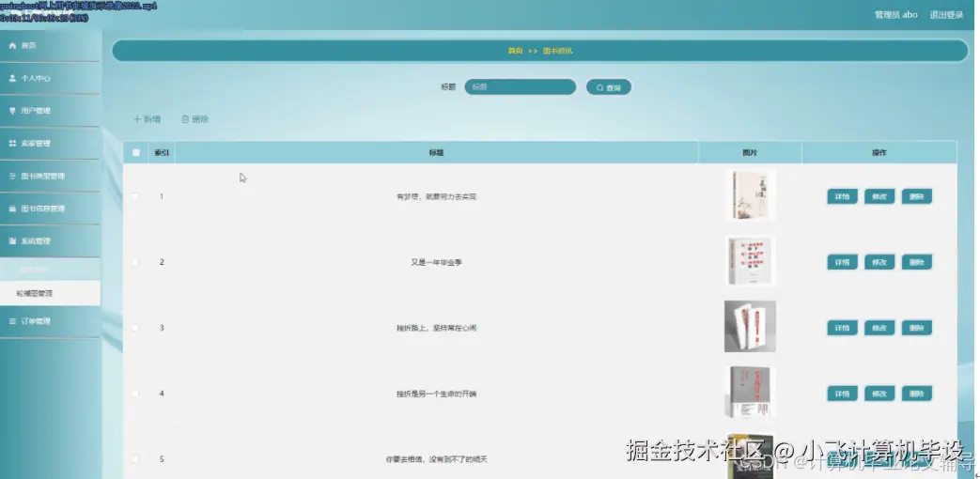Click index number 3 in the table

(162, 328)
